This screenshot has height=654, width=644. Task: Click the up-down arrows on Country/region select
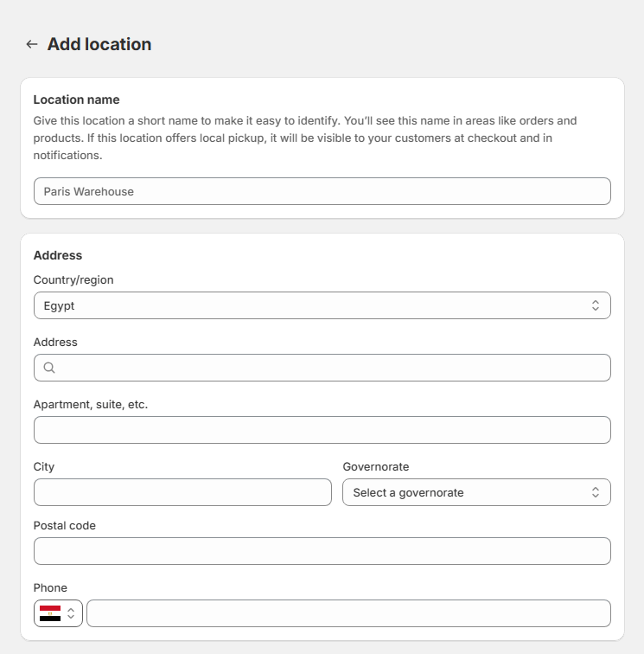(x=596, y=305)
